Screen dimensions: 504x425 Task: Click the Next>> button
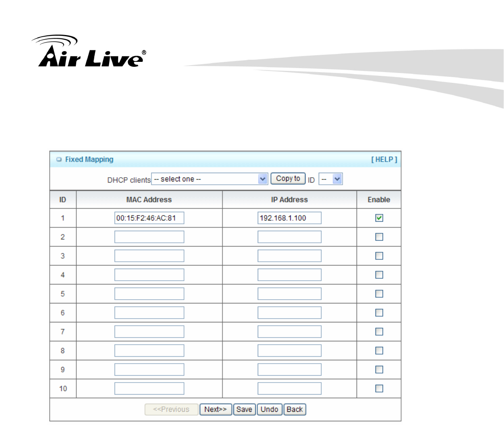pyautogui.click(x=216, y=409)
